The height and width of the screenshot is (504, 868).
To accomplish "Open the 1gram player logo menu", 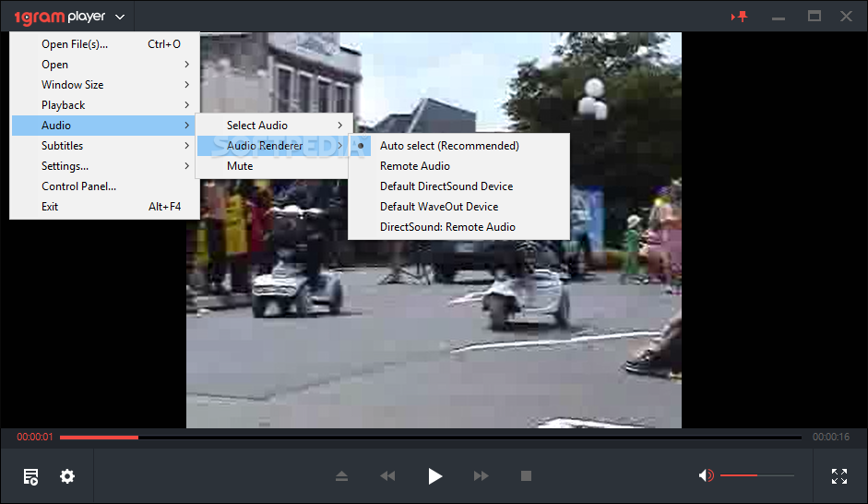I will [x=68, y=17].
